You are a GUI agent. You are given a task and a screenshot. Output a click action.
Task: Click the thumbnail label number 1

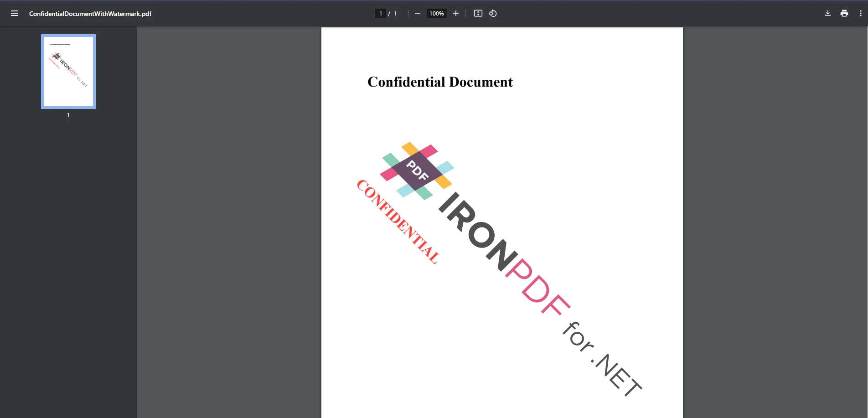pos(68,115)
